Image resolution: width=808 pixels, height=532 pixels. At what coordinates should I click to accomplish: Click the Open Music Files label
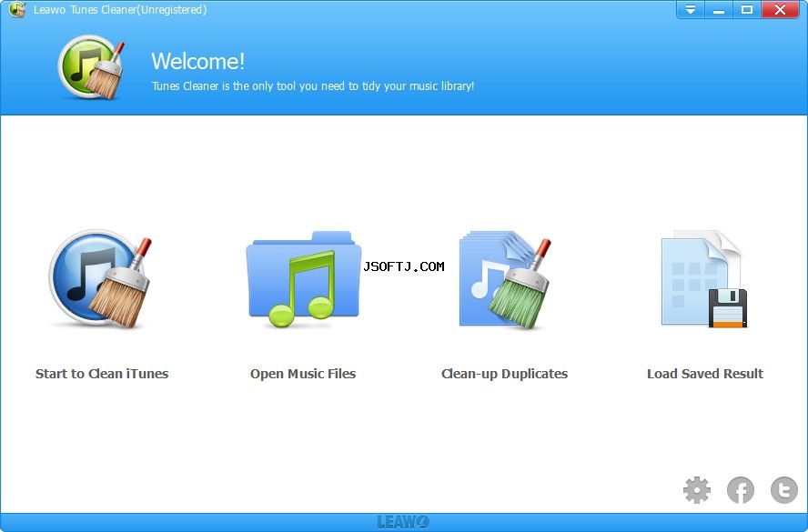tap(303, 374)
